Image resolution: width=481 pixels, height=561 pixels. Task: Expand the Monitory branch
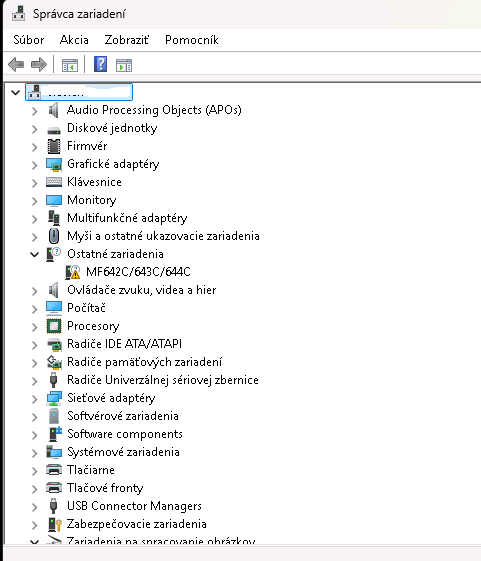tap(34, 201)
